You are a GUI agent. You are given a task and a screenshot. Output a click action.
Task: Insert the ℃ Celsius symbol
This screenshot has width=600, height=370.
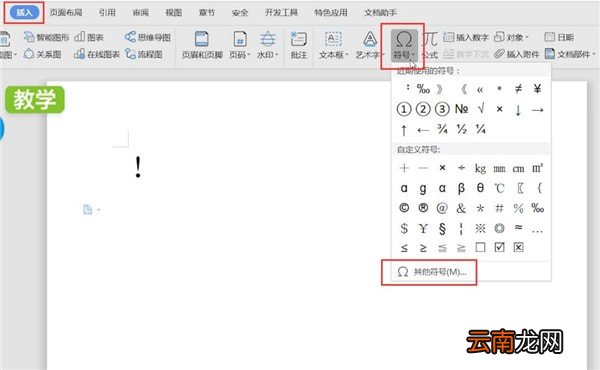(x=499, y=188)
